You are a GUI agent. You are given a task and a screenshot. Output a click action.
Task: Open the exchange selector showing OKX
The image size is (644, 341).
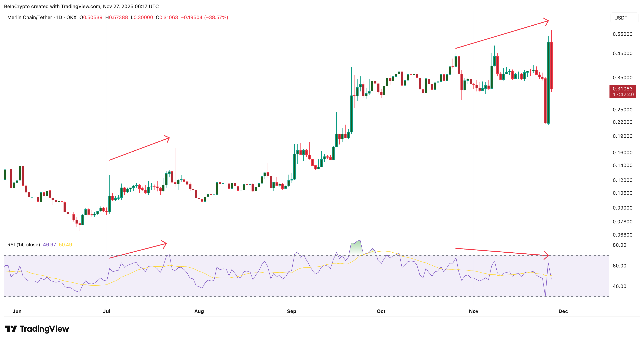pyautogui.click(x=71, y=18)
